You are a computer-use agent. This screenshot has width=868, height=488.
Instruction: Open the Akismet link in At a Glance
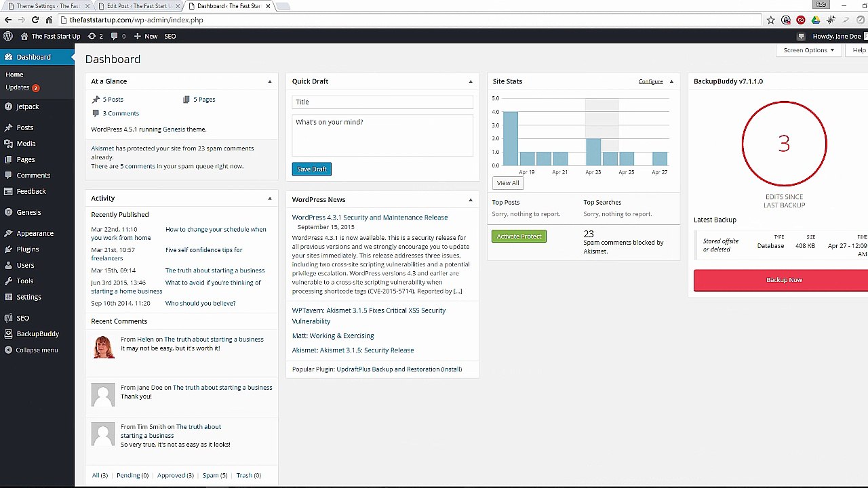(102, 148)
